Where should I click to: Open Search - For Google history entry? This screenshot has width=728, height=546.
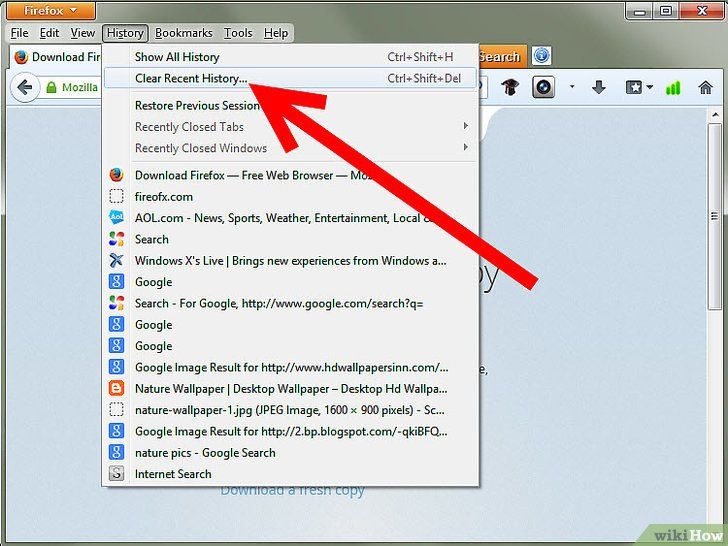290,303
